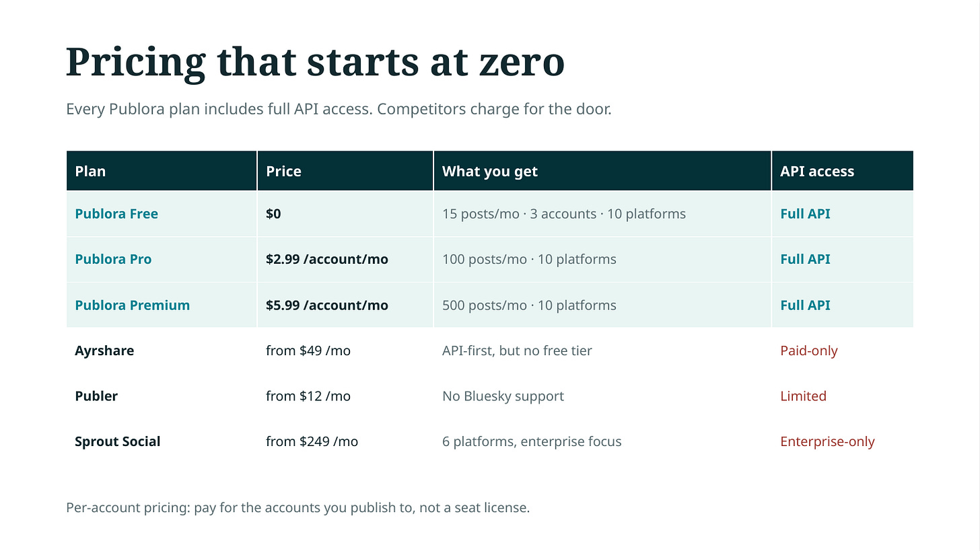
Task: Click the API access column header
Action: [x=817, y=171]
